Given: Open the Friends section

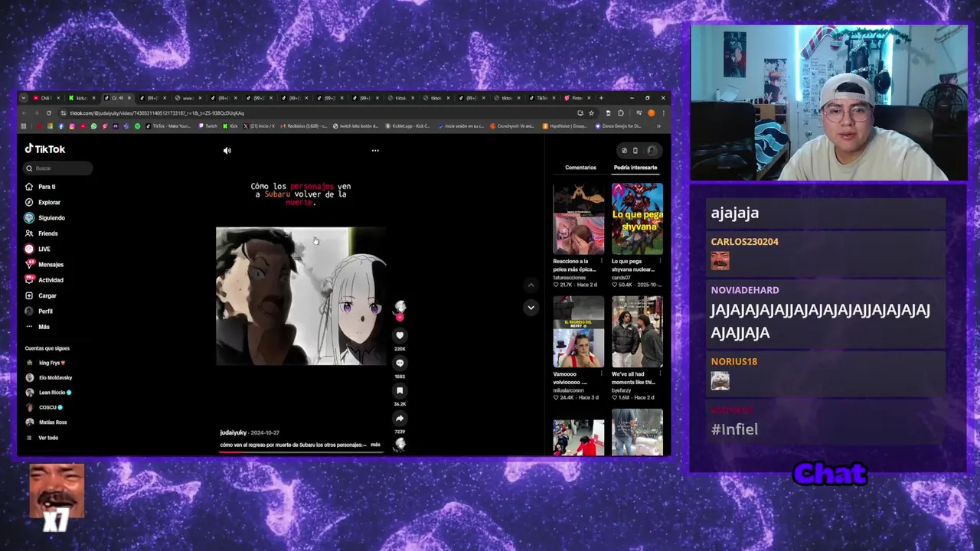Looking at the screenshot, I should 41,233.
